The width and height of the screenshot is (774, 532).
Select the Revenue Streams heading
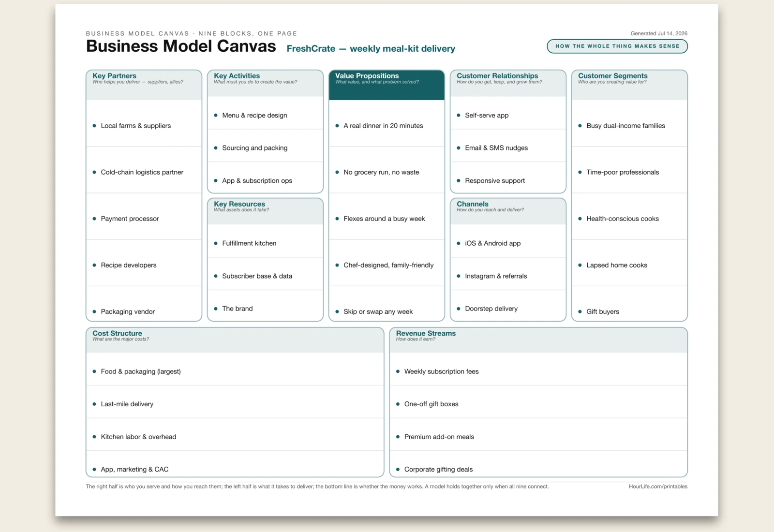[x=426, y=333]
